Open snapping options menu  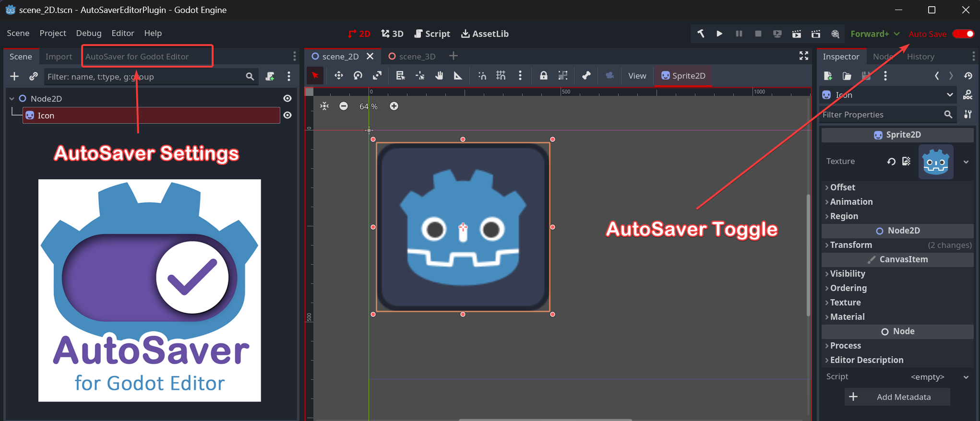[520, 75]
